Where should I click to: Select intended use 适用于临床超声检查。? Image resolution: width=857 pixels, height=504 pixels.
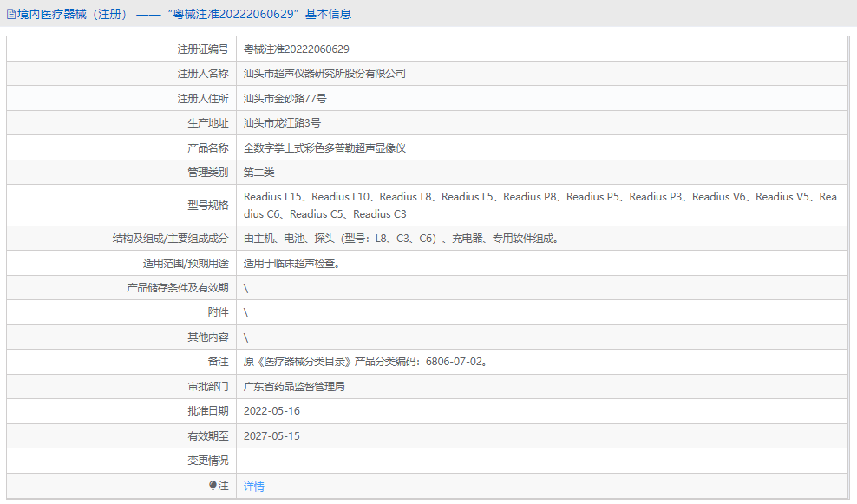pyautogui.click(x=293, y=264)
